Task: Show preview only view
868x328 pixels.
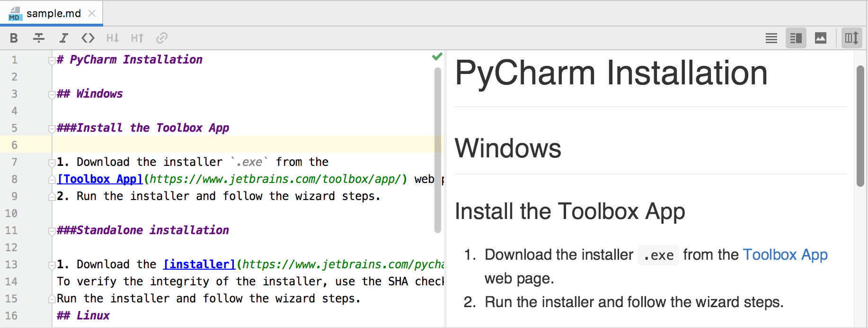Action: pos(821,38)
